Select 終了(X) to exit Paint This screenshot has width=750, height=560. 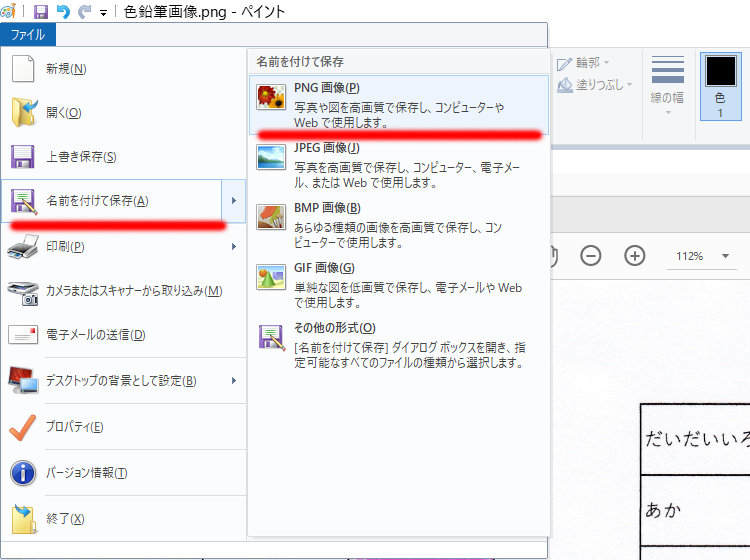coord(123,518)
